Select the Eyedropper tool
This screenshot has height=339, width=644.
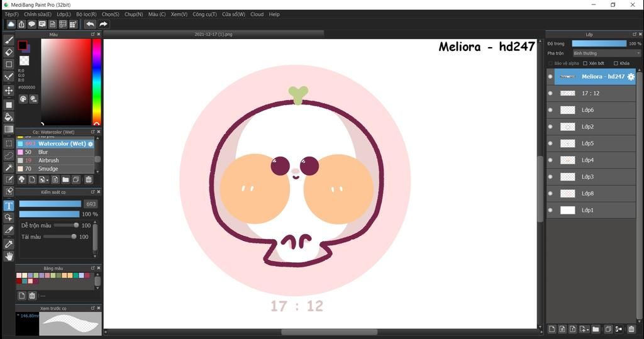9,244
